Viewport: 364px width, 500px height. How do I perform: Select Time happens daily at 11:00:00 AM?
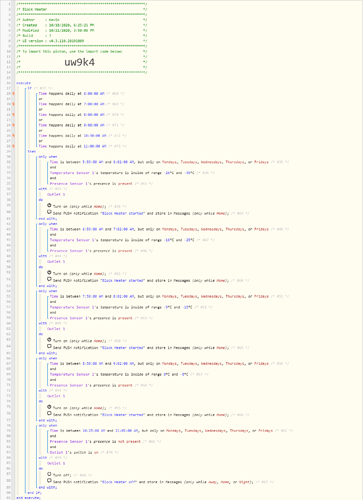tap(72, 146)
